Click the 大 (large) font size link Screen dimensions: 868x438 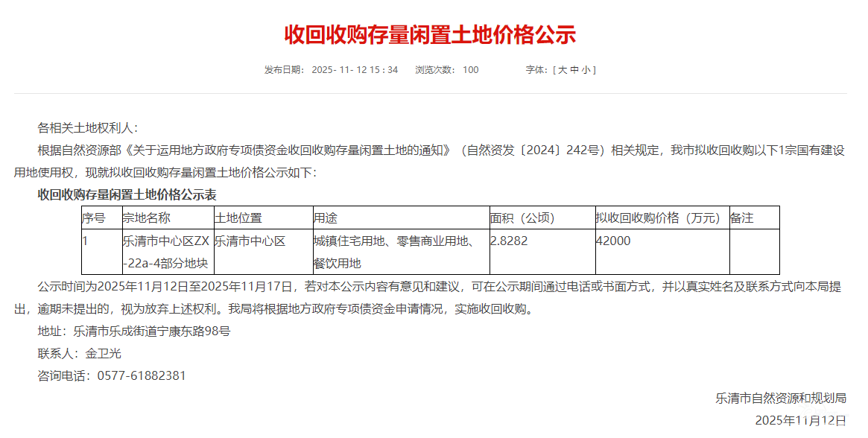(x=563, y=70)
